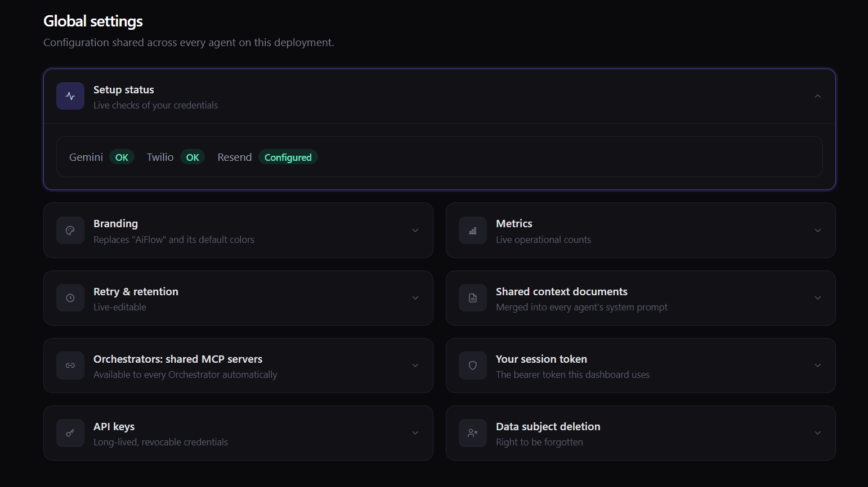Viewport: 868px width, 487px height.
Task: Click the Retry & retention clock icon
Action: 70,298
